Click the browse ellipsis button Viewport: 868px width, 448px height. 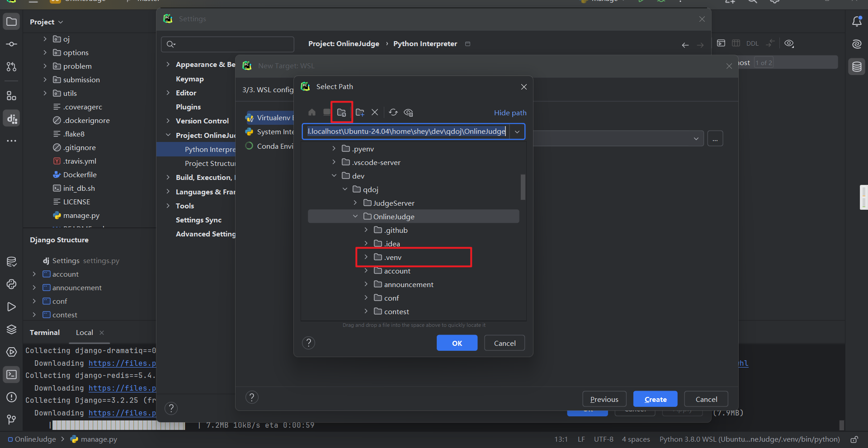(x=715, y=138)
